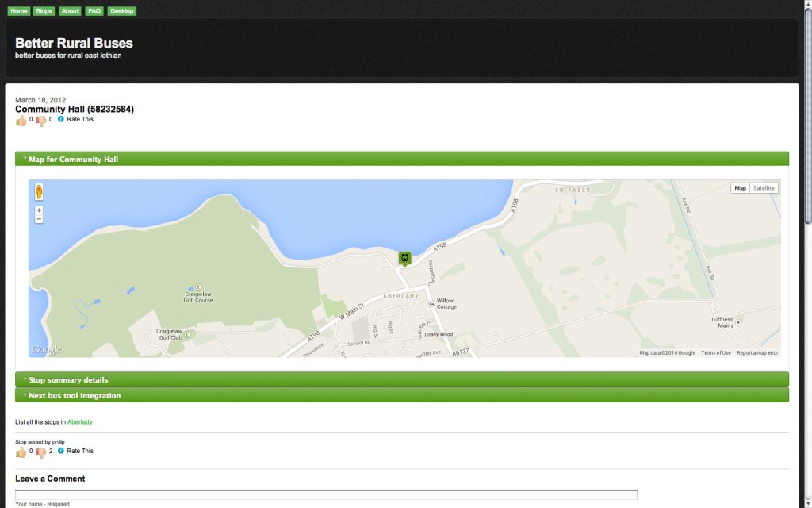Click the thumbs-up icon under the Community Hall title

21,121
